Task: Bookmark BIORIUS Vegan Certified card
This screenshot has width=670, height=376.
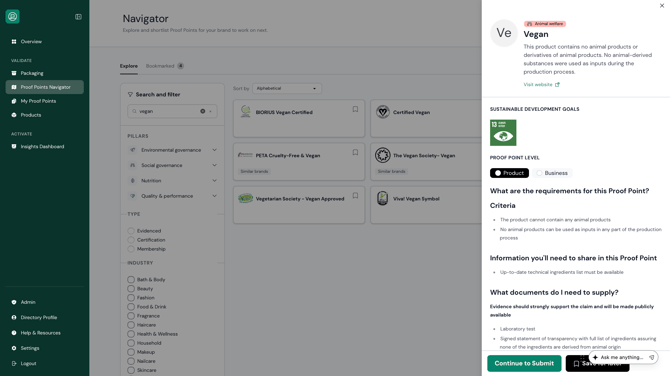Action: [x=355, y=109]
